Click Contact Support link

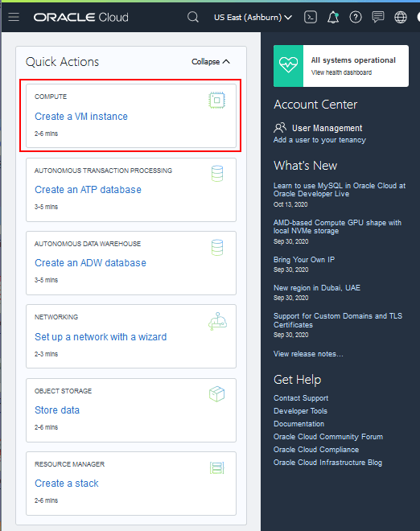[301, 398]
